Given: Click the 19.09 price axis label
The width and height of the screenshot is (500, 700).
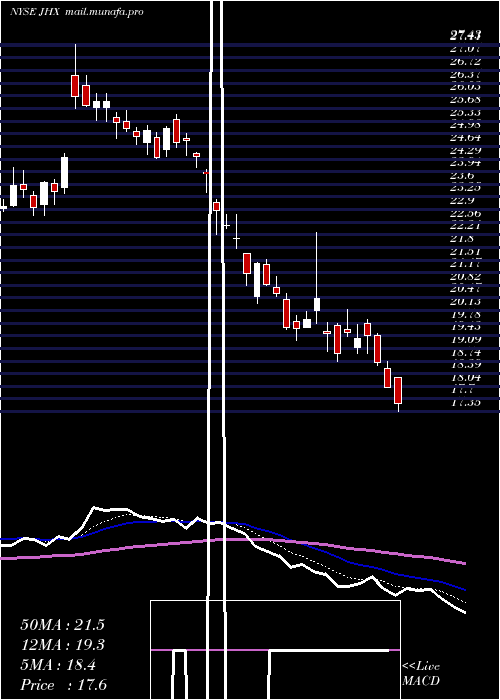Looking at the screenshot, I should (x=465, y=340).
